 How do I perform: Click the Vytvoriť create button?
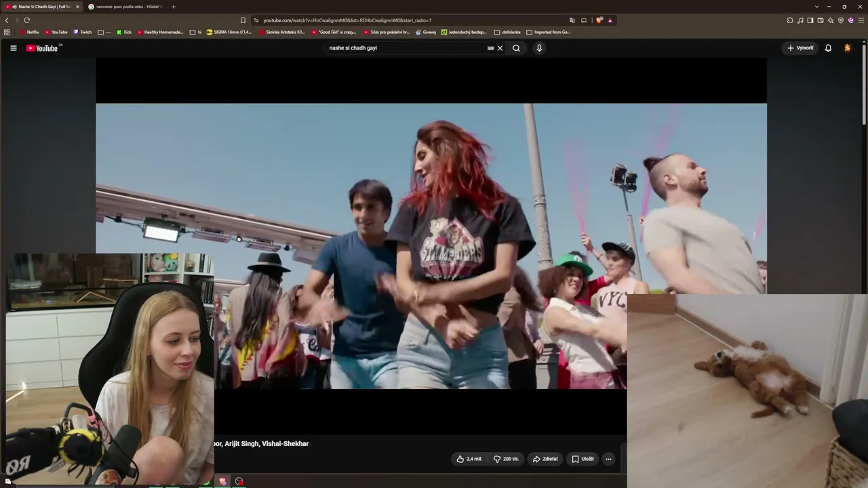[x=800, y=48]
